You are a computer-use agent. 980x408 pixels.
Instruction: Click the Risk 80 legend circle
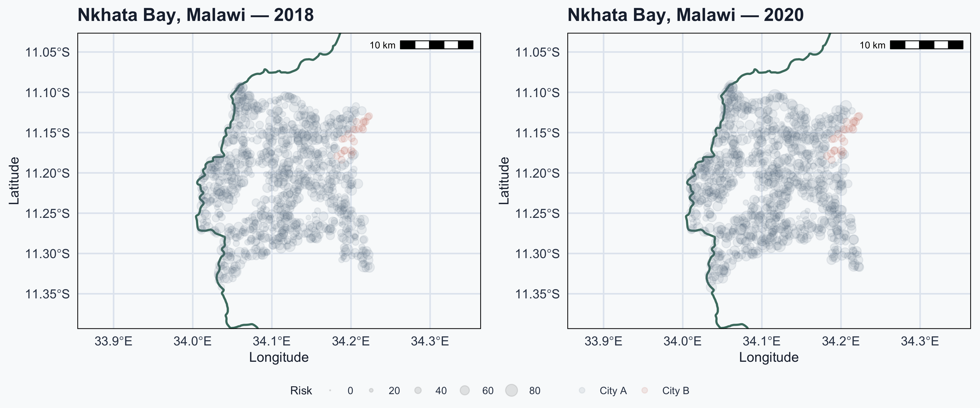pos(512,391)
